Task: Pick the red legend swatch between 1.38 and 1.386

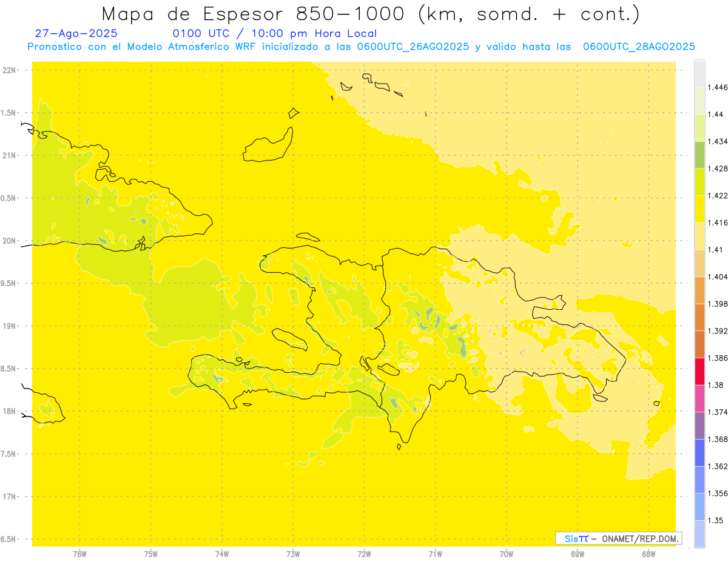Action: (x=699, y=372)
